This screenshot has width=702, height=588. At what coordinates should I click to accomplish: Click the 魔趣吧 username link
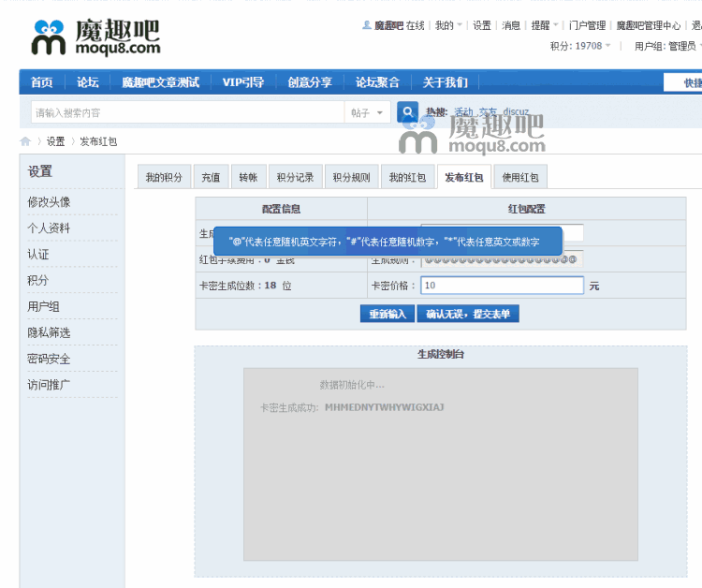[x=389, y=25]
